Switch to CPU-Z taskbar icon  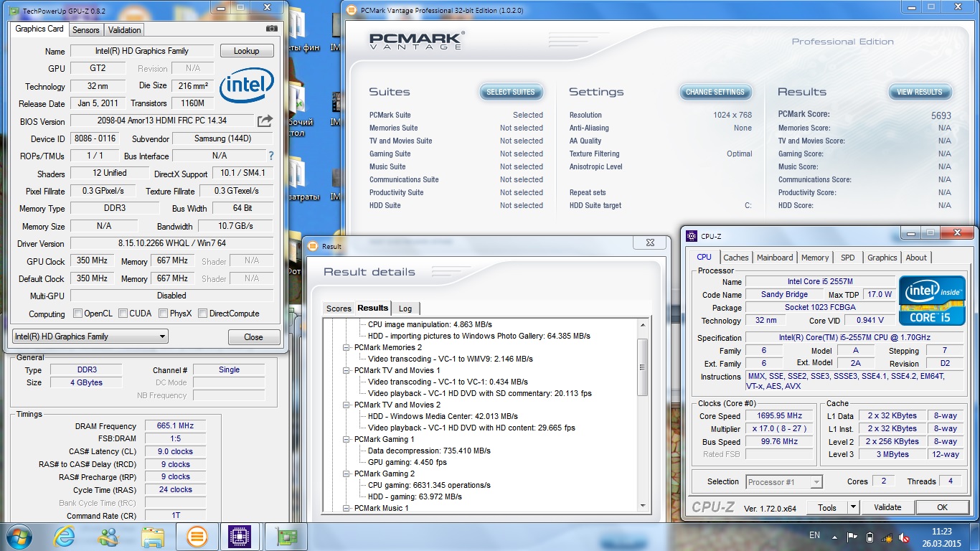(x=240, y=537)
